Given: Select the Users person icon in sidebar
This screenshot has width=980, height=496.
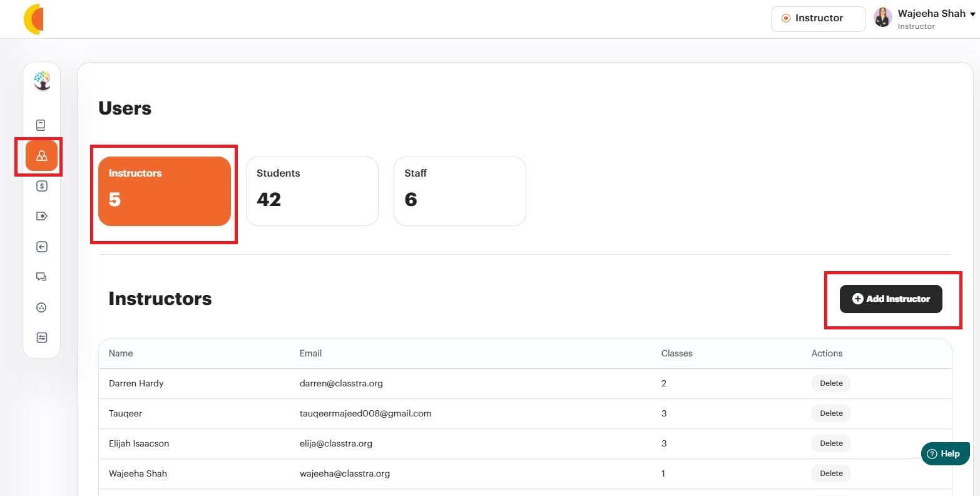Looking at the screenshot, I should (42, 156).
